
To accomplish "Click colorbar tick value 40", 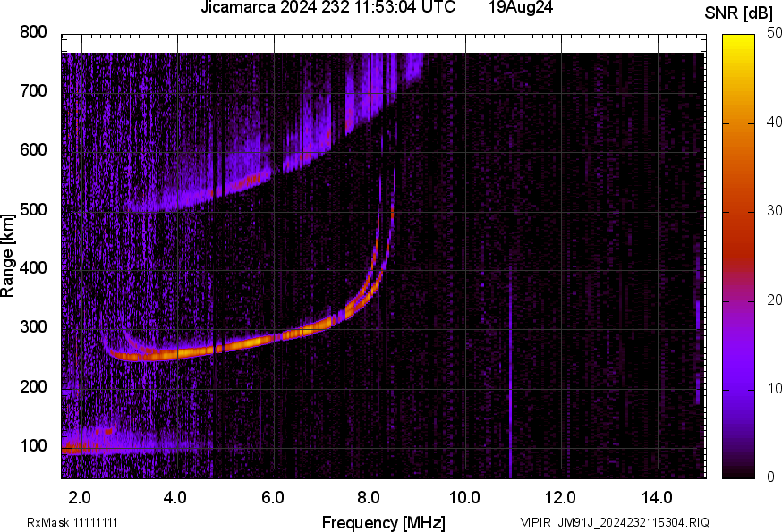I will 774,122.
